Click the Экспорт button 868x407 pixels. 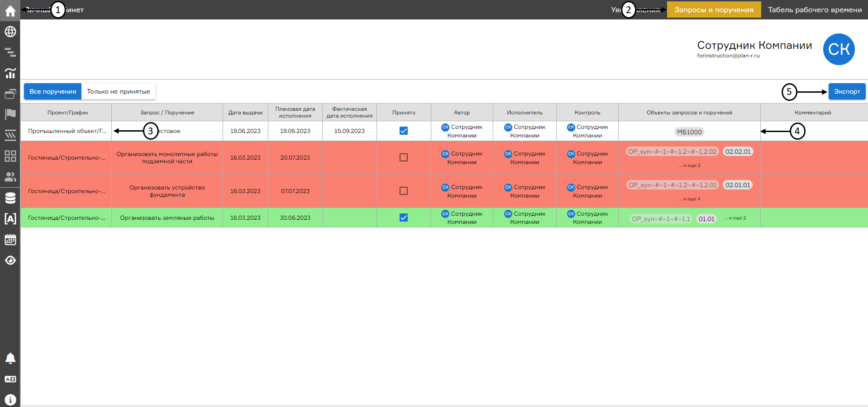(x=847, y=91)
